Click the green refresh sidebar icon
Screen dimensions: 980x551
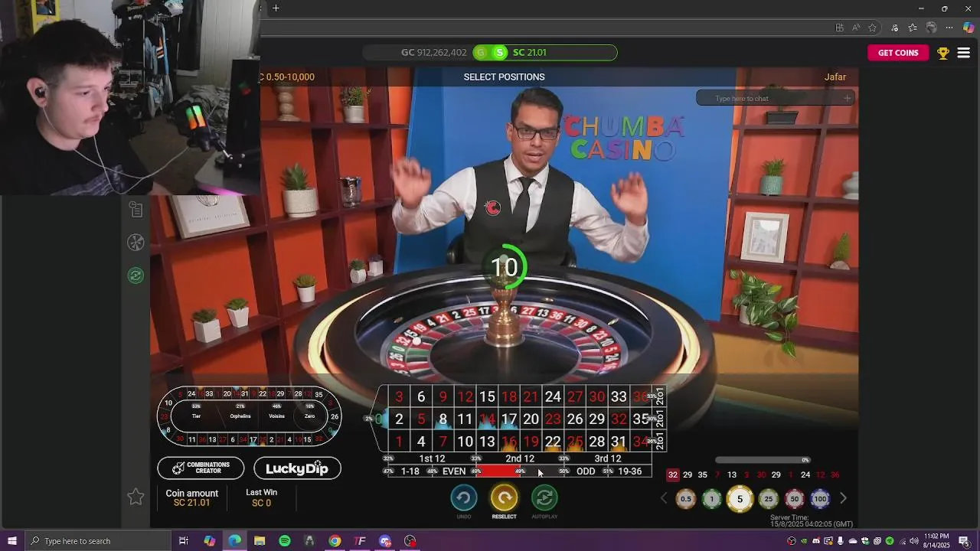(x=136, y=275)
